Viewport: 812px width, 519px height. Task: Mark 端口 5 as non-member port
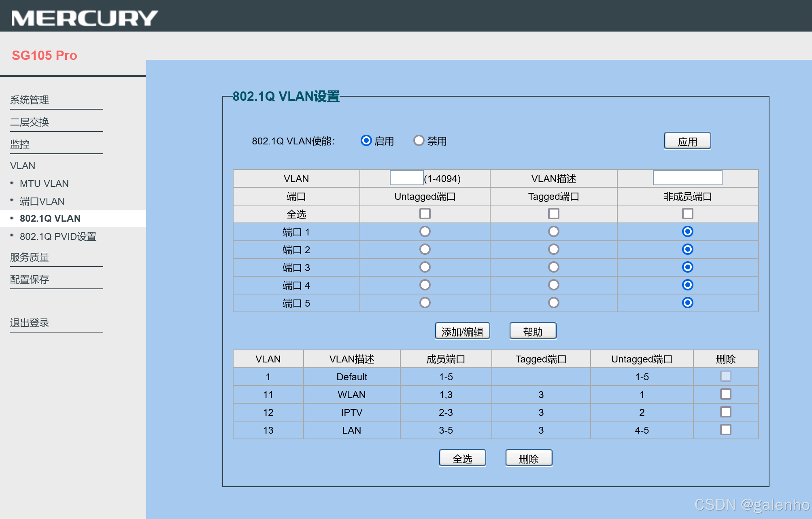click(687, 303)
